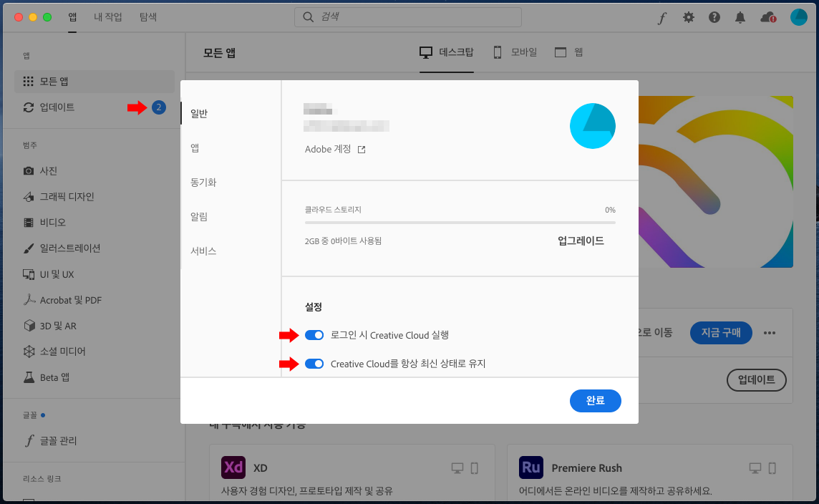
Task: Switch to the 앱 top tab
Action: [x=72, y=17]
